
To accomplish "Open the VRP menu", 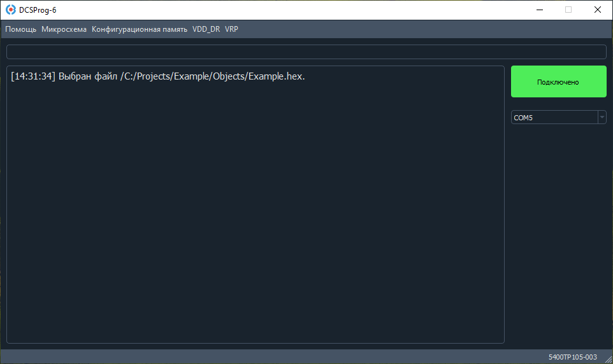I will coord(231,29).
